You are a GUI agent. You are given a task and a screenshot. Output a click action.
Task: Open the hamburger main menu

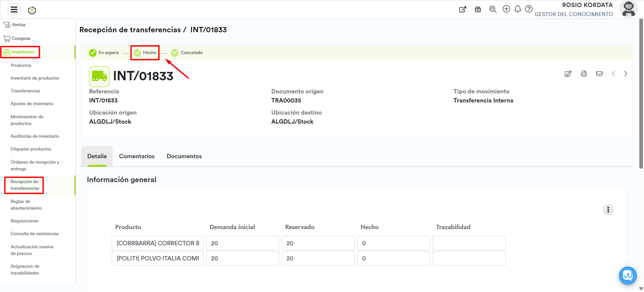[x=14, y=9]
